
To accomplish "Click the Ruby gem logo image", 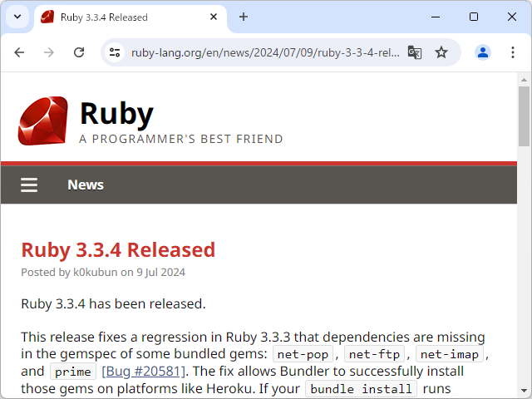I will pyautogui.click(x=43, y=121).
